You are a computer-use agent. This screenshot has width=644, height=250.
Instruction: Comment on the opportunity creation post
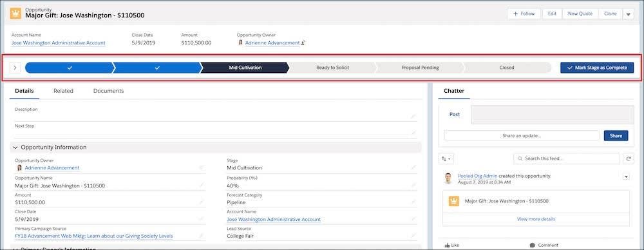(544, 245)
